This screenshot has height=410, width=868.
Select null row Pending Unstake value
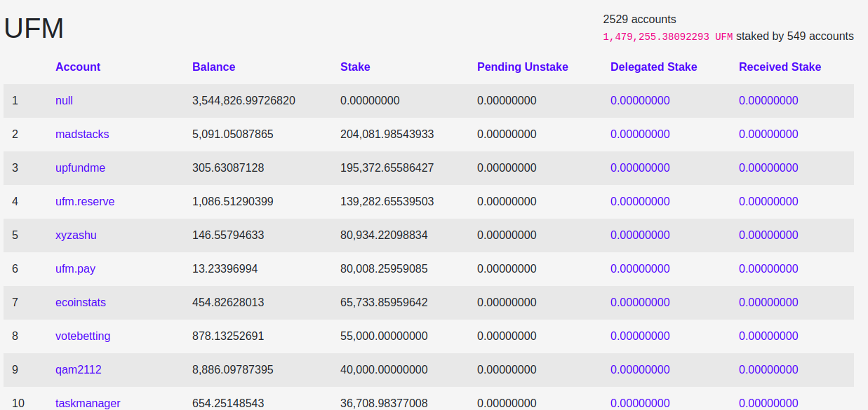pyautogui.click(x=507, y=101)
